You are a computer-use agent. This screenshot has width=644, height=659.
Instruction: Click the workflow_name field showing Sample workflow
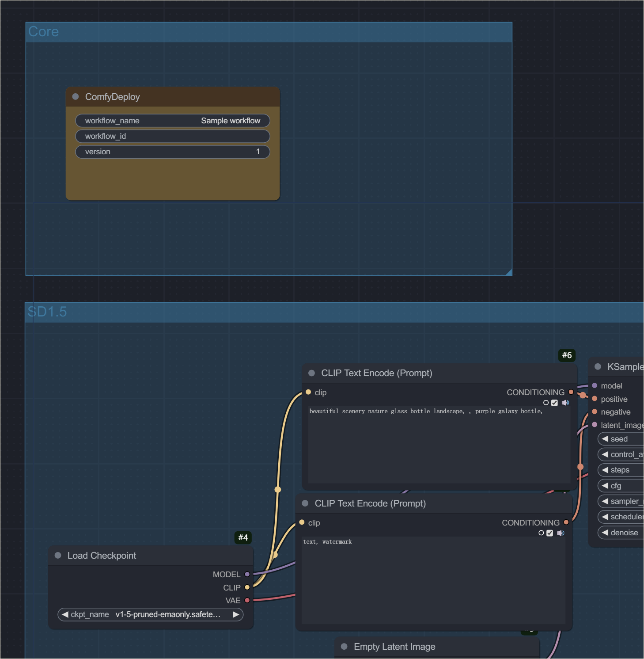pos(173,121)
